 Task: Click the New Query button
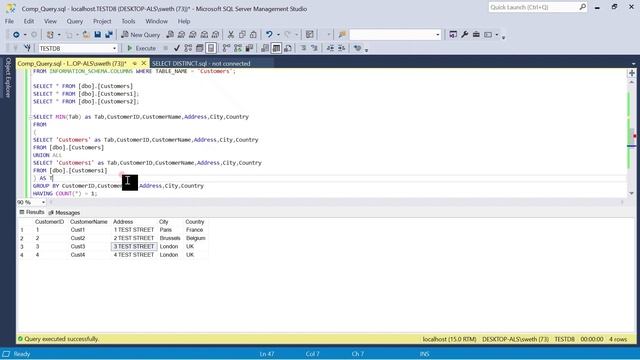[140, 35]
